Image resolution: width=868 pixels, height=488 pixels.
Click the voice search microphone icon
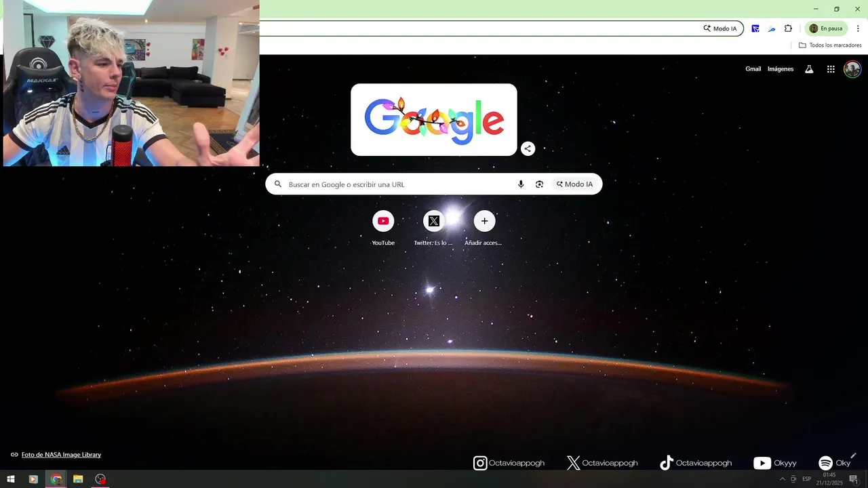[521, 184]
